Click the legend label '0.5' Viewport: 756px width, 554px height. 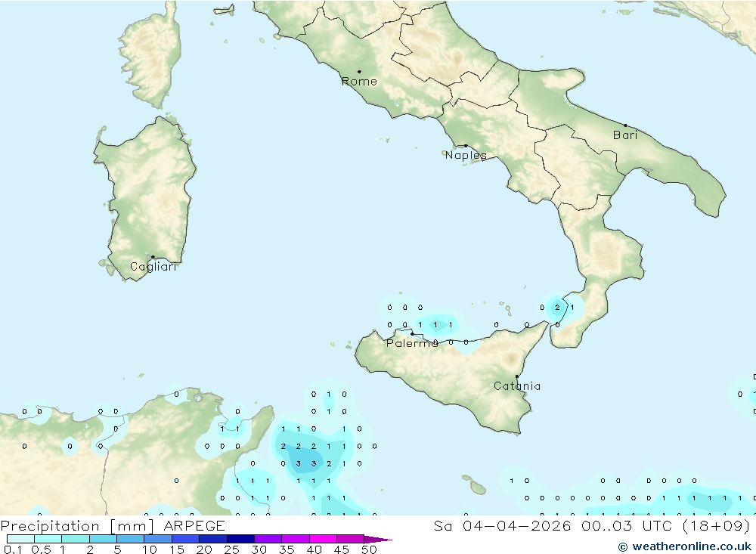pyautogui.click(x=41, y=549)
